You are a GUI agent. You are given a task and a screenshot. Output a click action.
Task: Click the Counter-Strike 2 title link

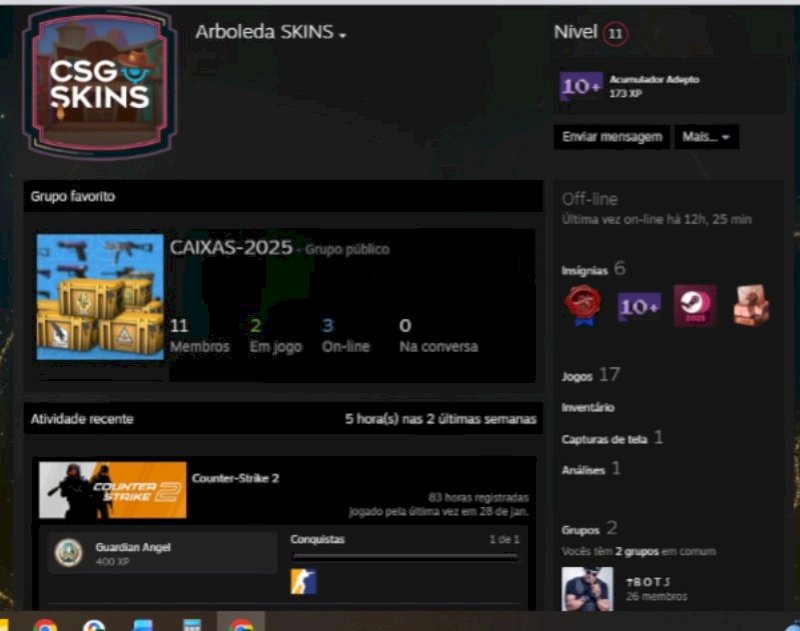tap(235, 478)
